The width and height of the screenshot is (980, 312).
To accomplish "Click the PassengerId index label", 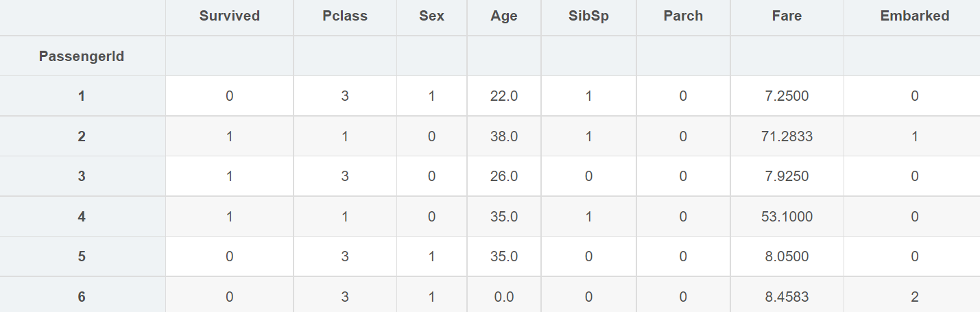I will (x=82, y=56).
